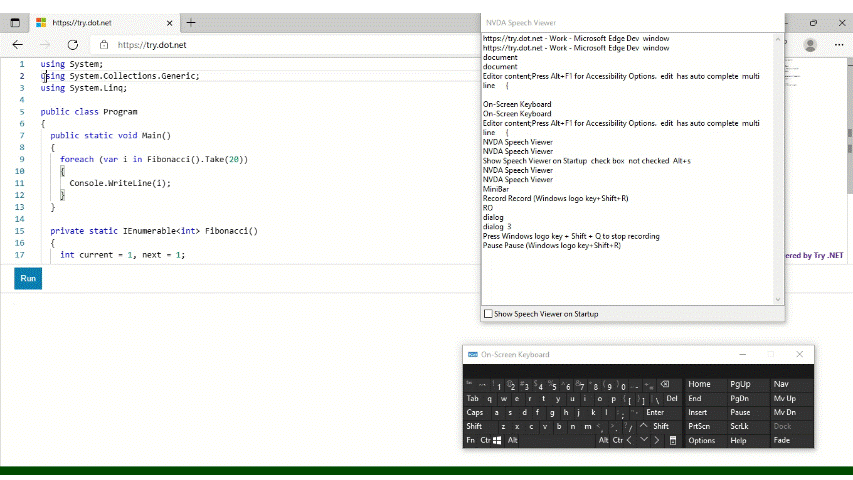Toggle right Shift key on On-Screen Keyboard
Screen dimensions: 853x480
click(666, 427)
